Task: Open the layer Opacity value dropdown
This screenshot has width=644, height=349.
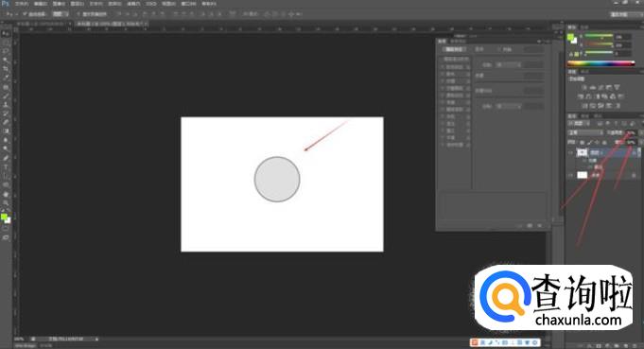Action: coord(632,132)
